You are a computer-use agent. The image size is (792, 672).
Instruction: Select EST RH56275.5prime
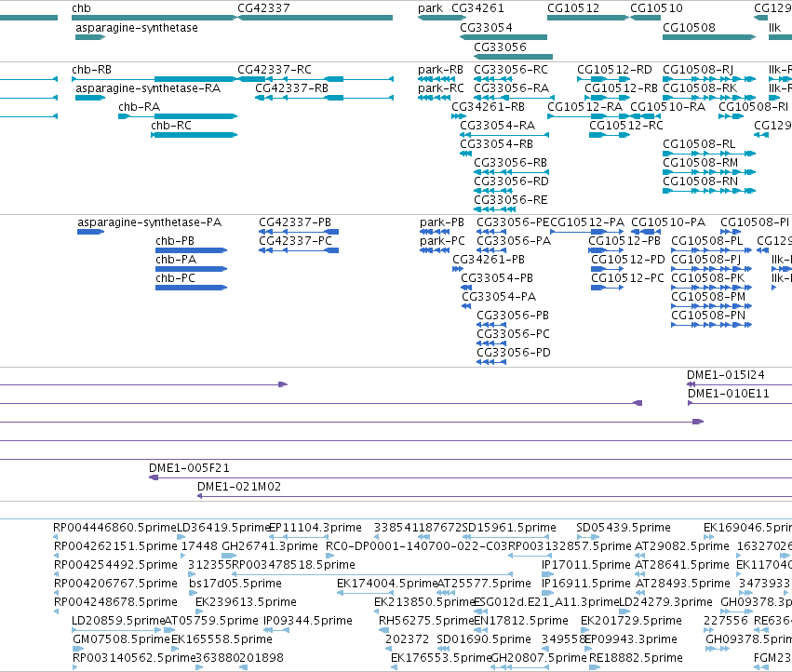click(x=383, y=629)
